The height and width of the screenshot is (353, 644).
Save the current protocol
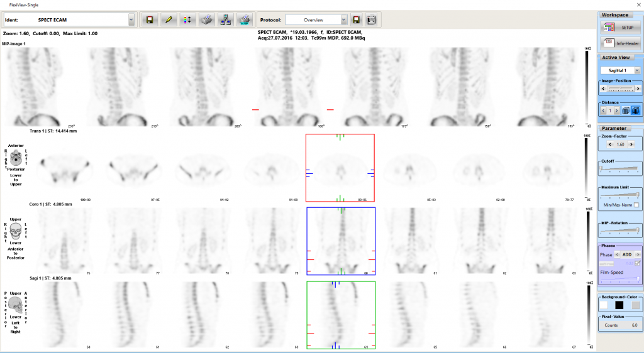pos(357,20)
